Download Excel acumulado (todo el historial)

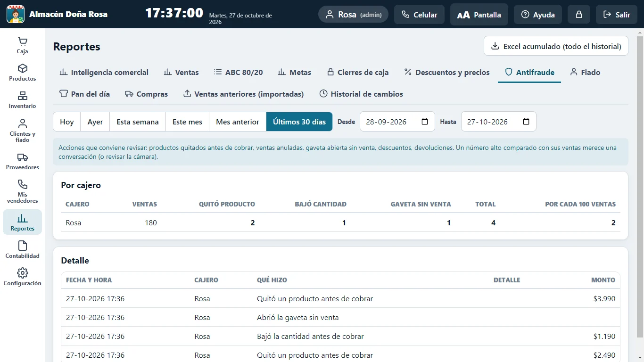coord(556,46)
